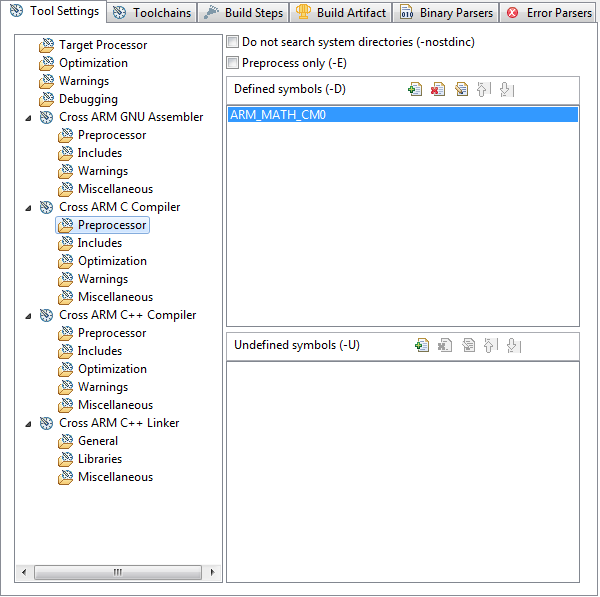The height and width of the screenshot is (597, 600).
Task: Open C Compiler Optimization settings
Action: coord(103,261)
